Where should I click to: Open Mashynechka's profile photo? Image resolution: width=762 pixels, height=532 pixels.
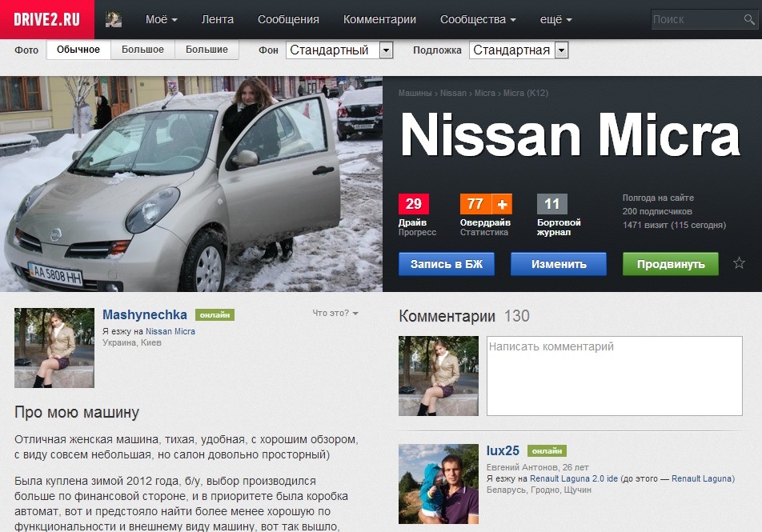pos(54,348)
